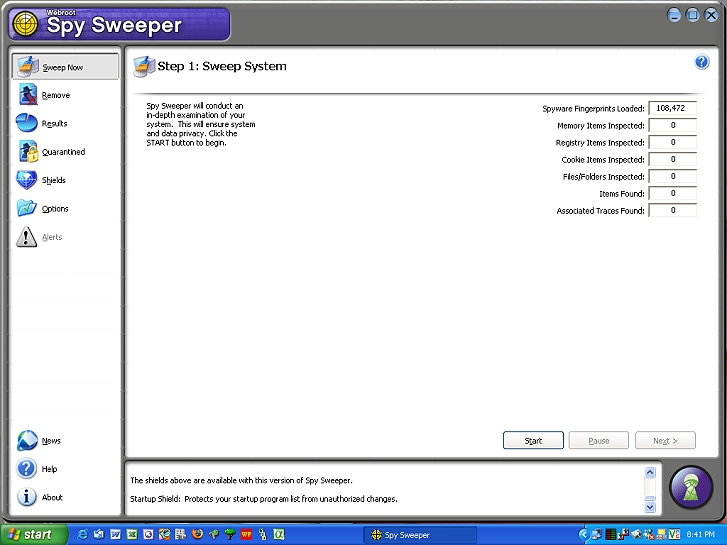The height and width of the screenshot is (545, 727).
Task: Click the blue help icon in Step 1 header
Action: click(x=701, y=62)
